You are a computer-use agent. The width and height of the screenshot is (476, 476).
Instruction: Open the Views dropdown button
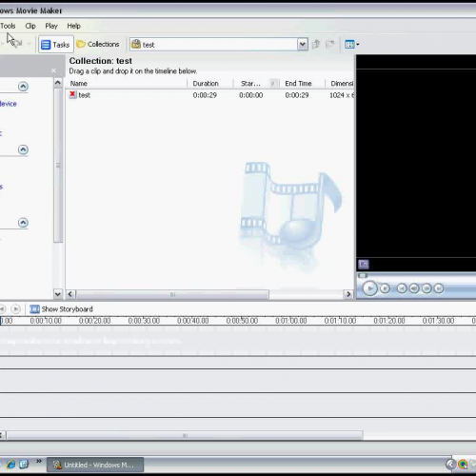click(x=352, y=45)
